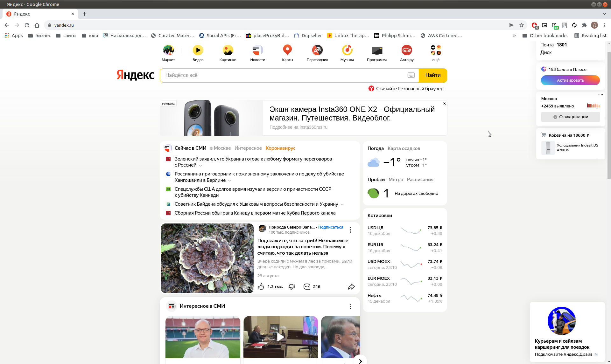Click the Активировать Plus points button

[570, 80]
